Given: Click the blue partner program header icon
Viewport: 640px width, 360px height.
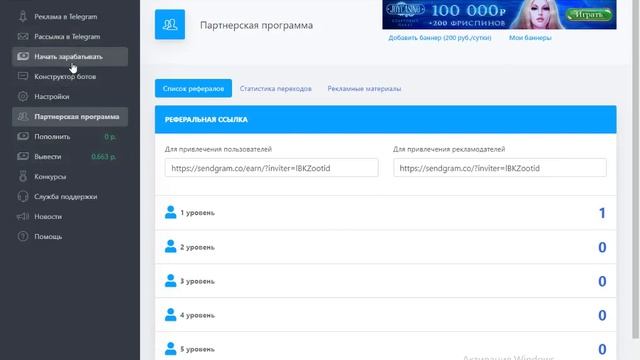Looking at the screenshot, I should [170, 24].
